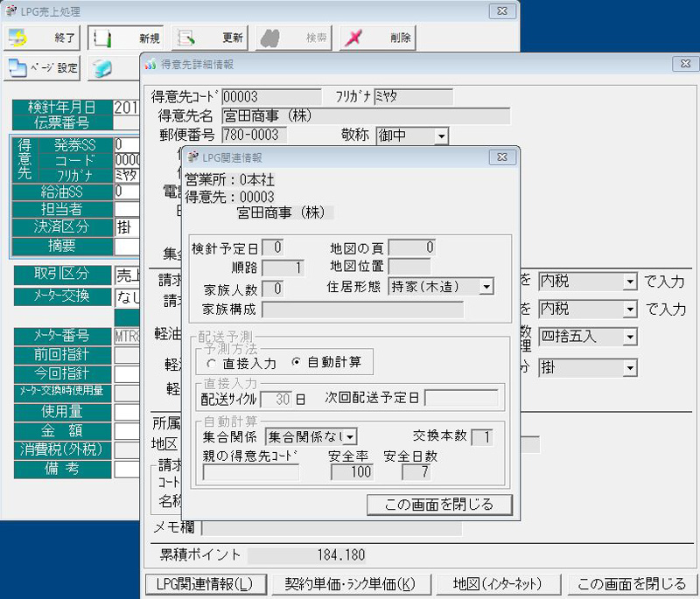Select the 自動計算 radio button
Screen dimensions: 700x599
tap(297, 361)
